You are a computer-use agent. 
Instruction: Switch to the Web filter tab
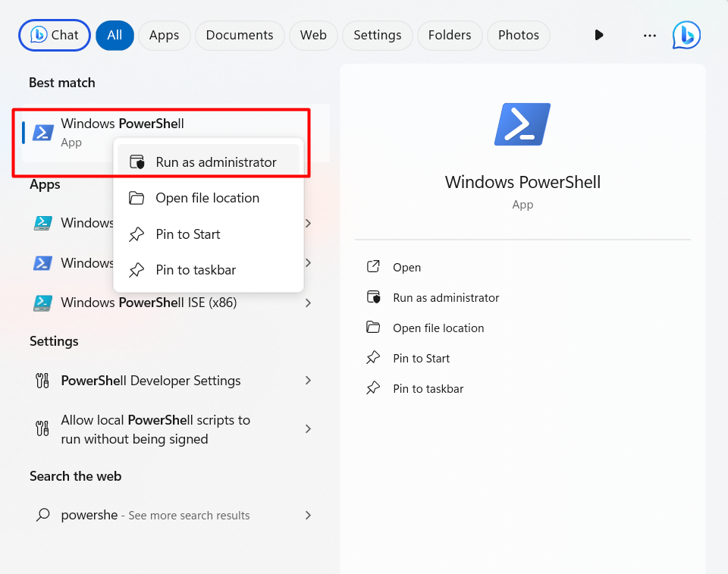313,36
